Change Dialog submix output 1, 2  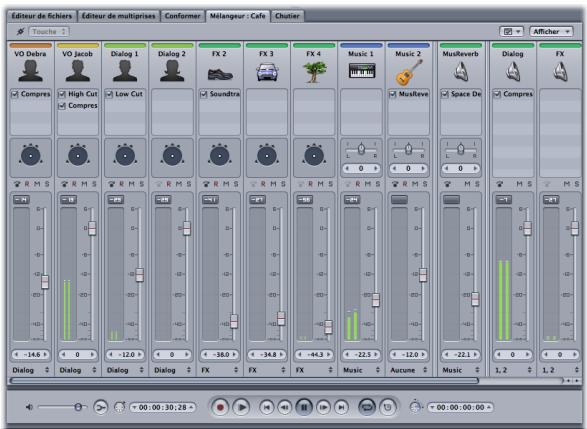pos(513,370)
